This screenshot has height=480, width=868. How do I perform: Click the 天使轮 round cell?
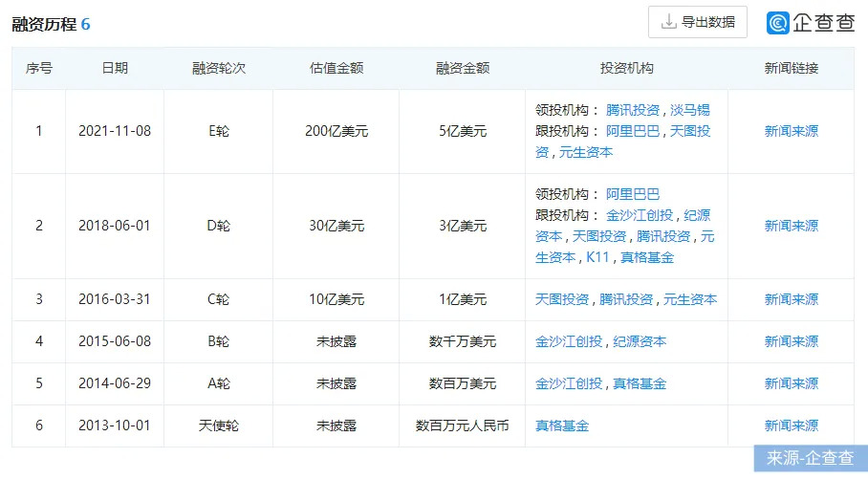click(219, 425)
